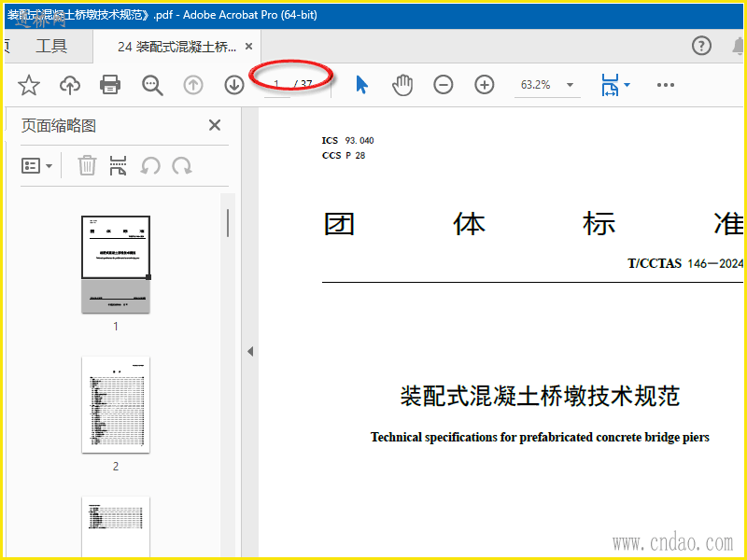
Task: Rotate page clockwise in thumbnails panel
Action: pos(182,166)
